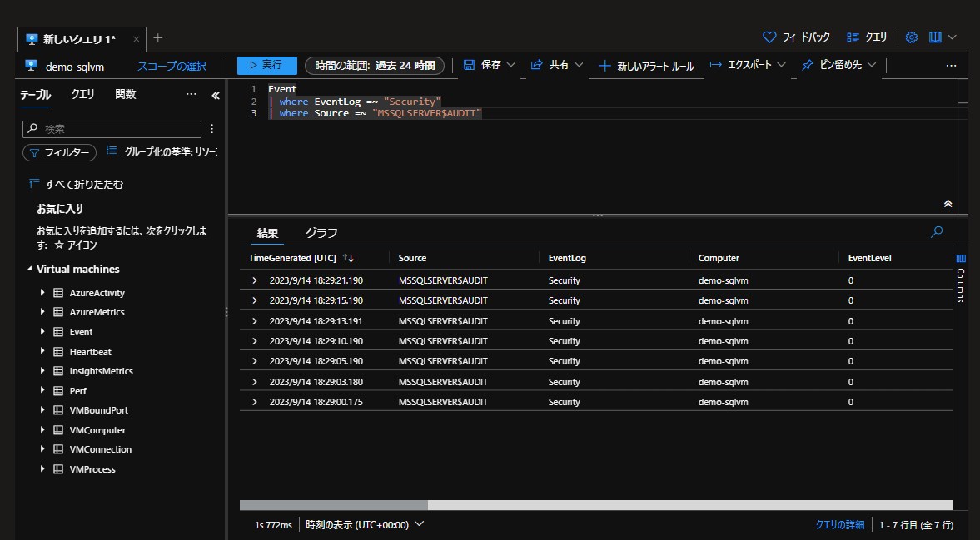
Task: Add a new query tab
Action: pyautogui.click(x=158, y=38)
